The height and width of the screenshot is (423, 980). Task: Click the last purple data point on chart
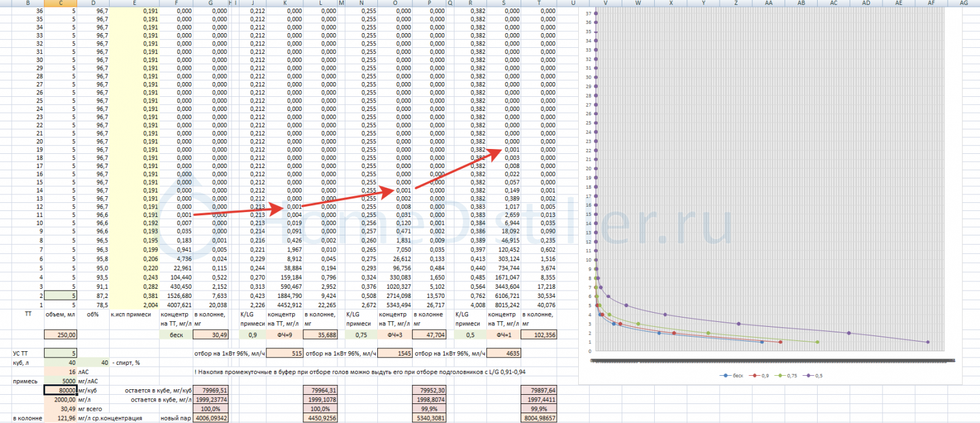(x=928, y=342)
